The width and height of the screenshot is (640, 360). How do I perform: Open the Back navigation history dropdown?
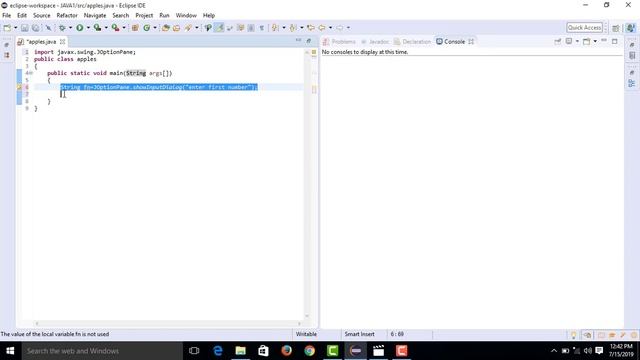click(330, 28)
